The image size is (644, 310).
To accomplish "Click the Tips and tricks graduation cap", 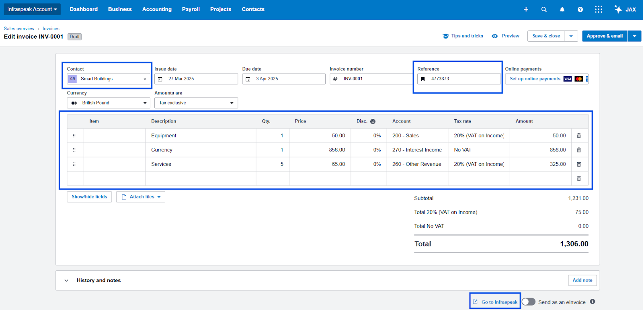I will pos(446,36).
